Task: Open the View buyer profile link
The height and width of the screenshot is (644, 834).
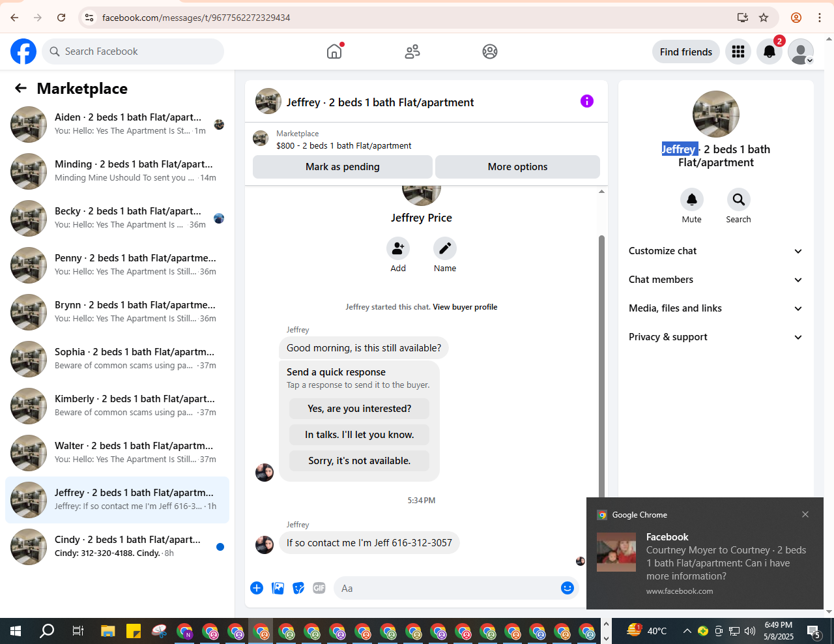Action: (x=465, y=307)
